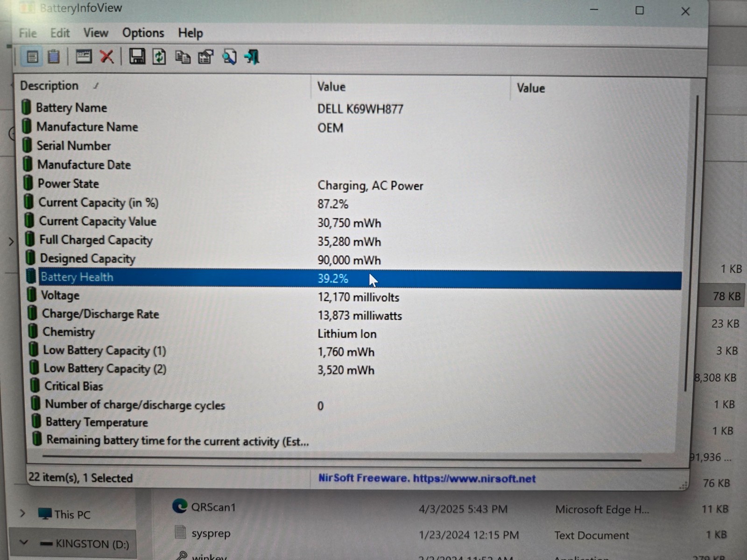Save selected items with the floppy disk icon
The width and height of the screenshot is (747, 560).
coord(137,56)
